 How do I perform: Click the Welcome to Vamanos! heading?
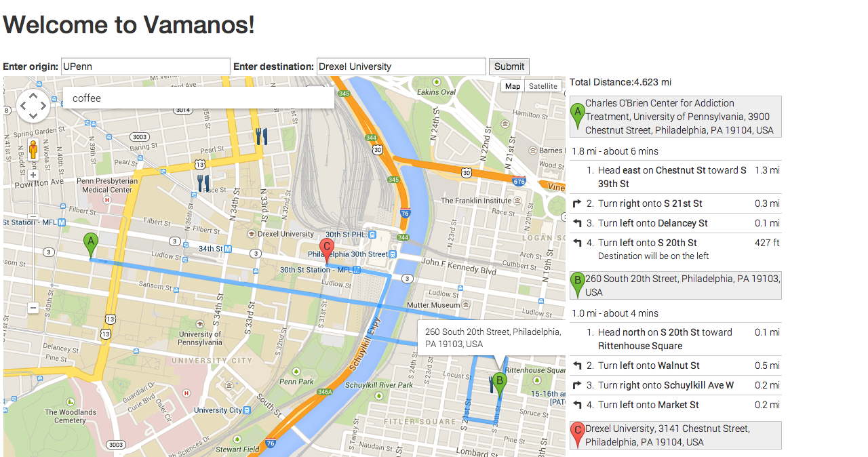[129, 25]
